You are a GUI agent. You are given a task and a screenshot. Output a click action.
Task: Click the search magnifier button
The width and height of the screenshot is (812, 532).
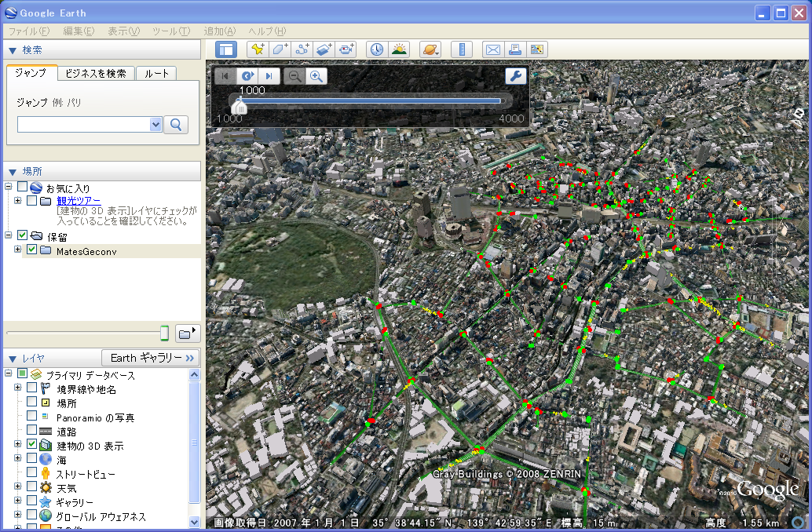pos(176,125)
